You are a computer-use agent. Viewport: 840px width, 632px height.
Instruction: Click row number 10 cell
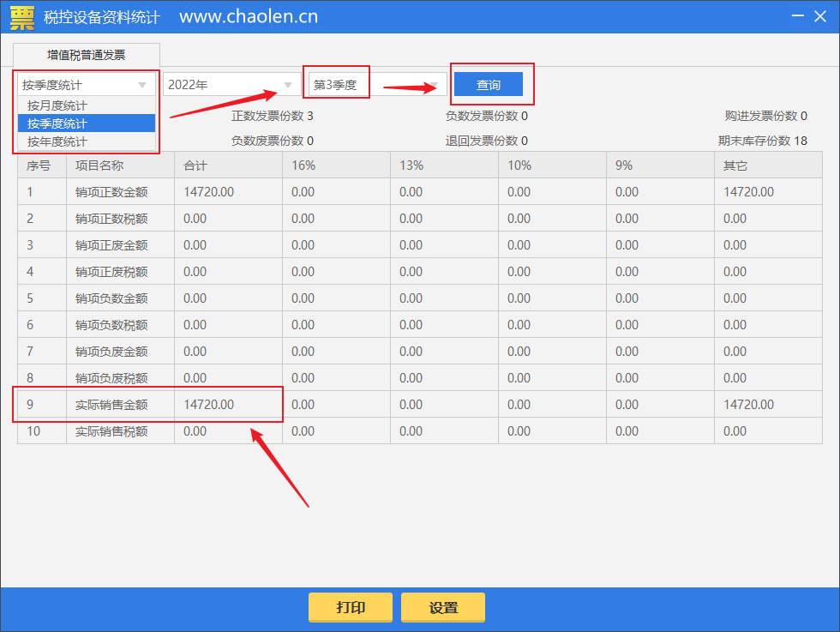(42, 431)
